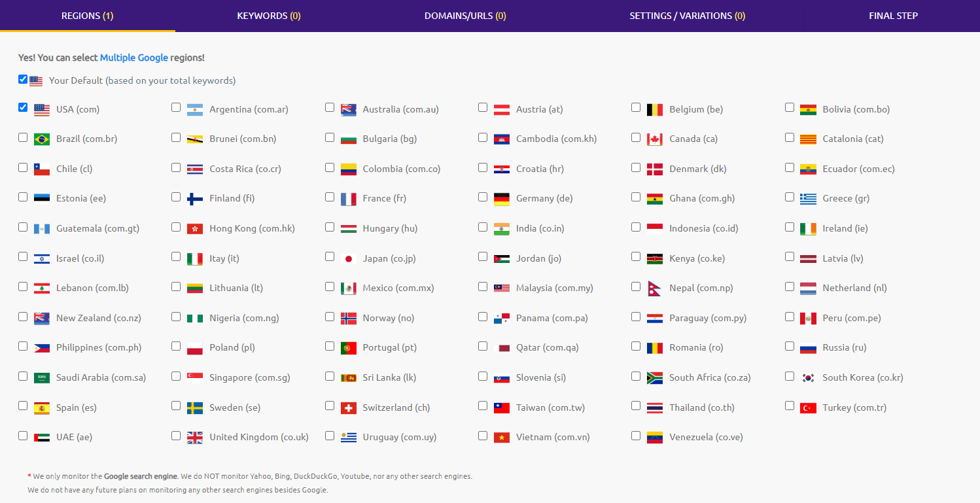Click the Turkey flag icon
Viewport: 980px width, 503px height.
click(808, 408)
